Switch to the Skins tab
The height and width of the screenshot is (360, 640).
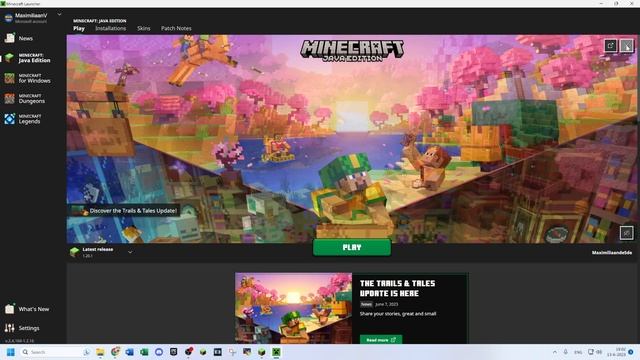click(144, 28)
